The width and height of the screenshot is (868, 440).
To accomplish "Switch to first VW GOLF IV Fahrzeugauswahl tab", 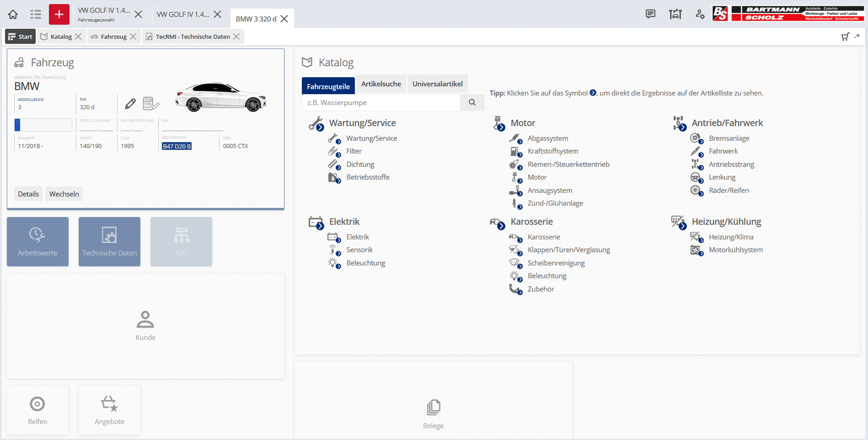I will 104,14.
